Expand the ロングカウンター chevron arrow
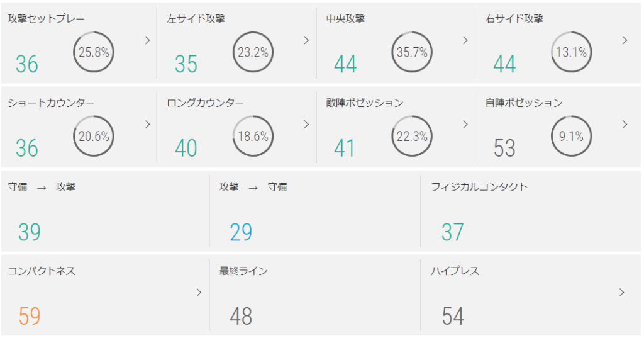This screenshot has height=338, width=644. coord(306,124)
